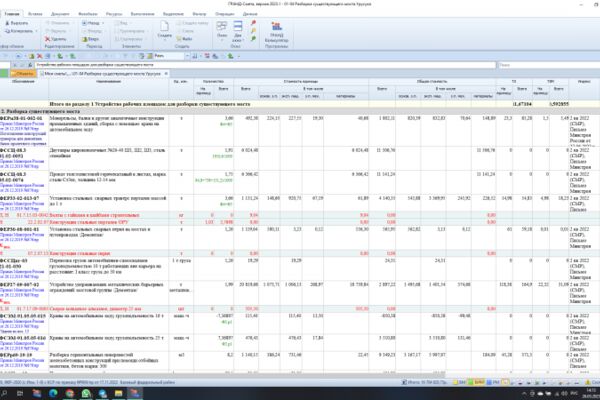Click the Поиск search field
Viewport: 600px width, 400px height.
tap(548, 65)
